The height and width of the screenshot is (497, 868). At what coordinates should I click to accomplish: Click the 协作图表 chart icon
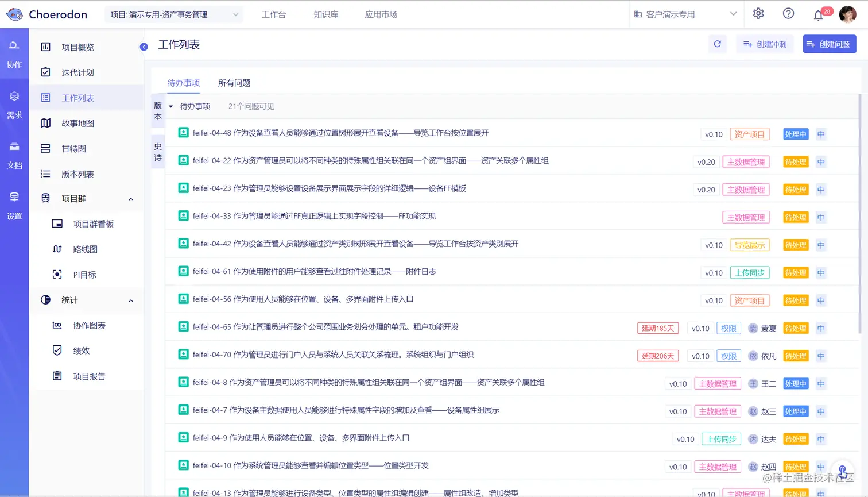pos(57,325)
